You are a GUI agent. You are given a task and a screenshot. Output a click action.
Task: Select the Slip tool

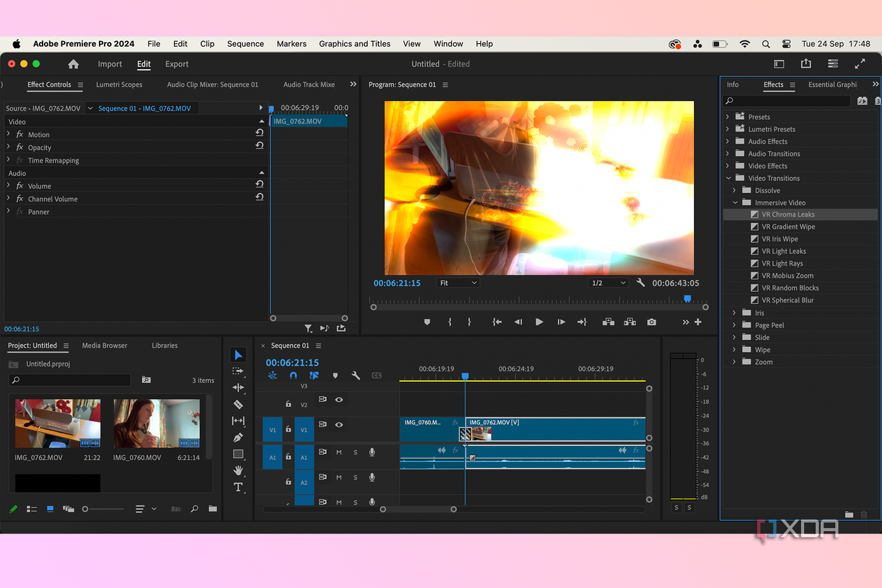238,421
